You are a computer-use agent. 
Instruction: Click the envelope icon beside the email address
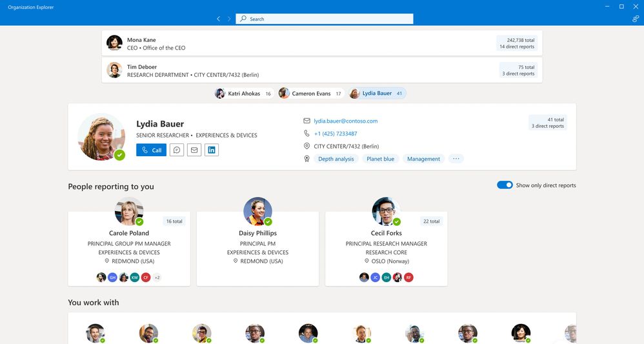[x=307, y=121]
